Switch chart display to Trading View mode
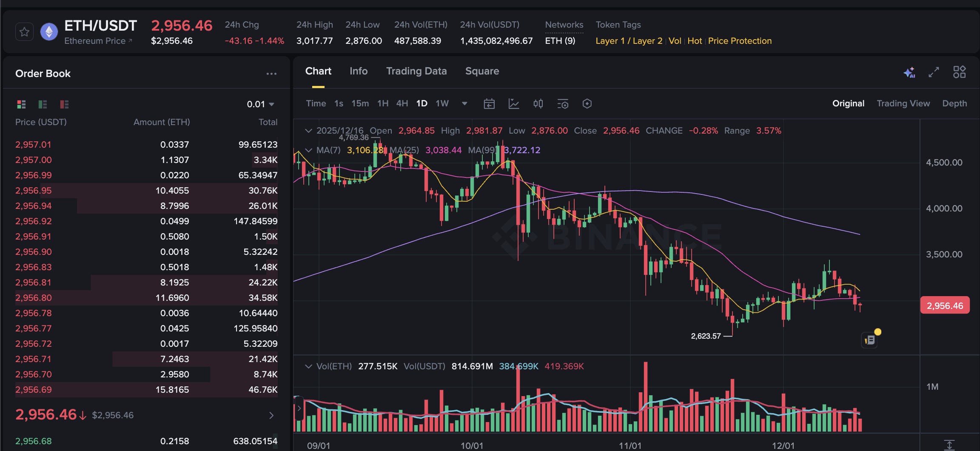The image size is (980, 451). (903, 103)
